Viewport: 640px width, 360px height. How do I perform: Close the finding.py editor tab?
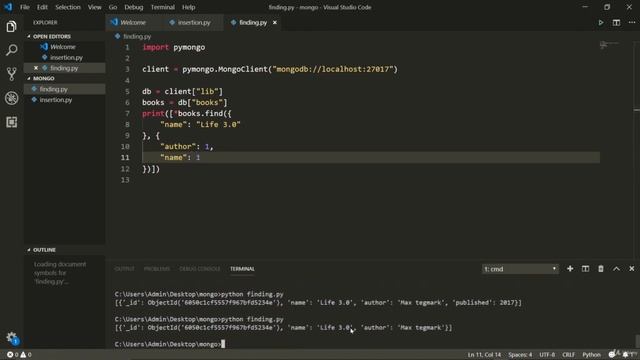275,22
